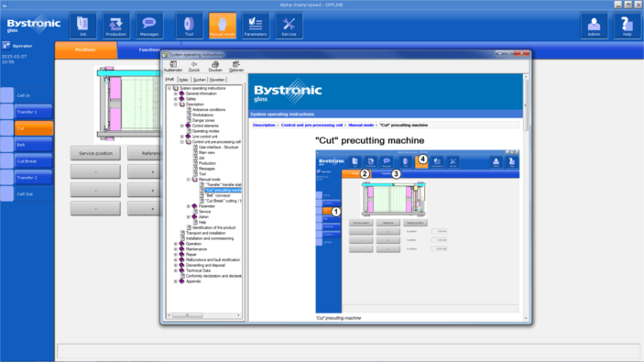
Task: Collapse Description tree node
Action: click(x=175, y=104)
